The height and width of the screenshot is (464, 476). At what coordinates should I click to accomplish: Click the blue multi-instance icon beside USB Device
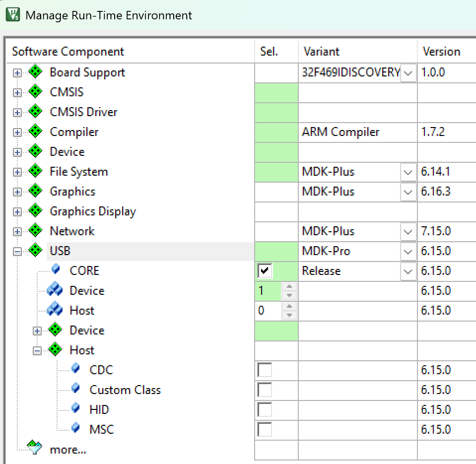point(55,289)
